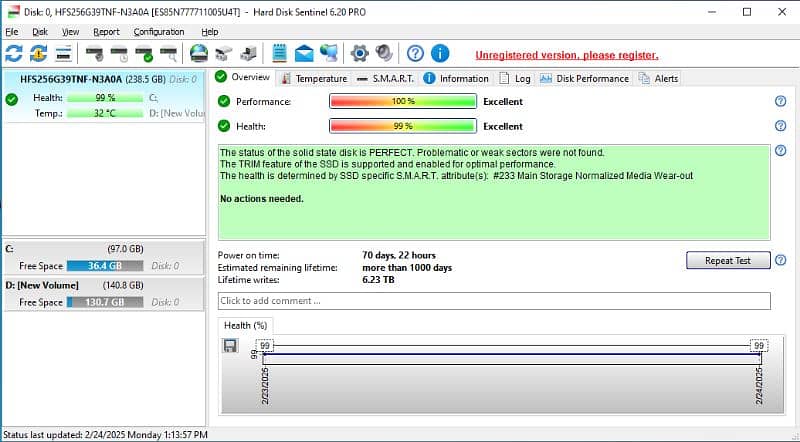This screenshot has height=442, width=800.
Task: Open configuration via the gear toolbar icon
Action: pyautogui.click(x=359, y=53)
